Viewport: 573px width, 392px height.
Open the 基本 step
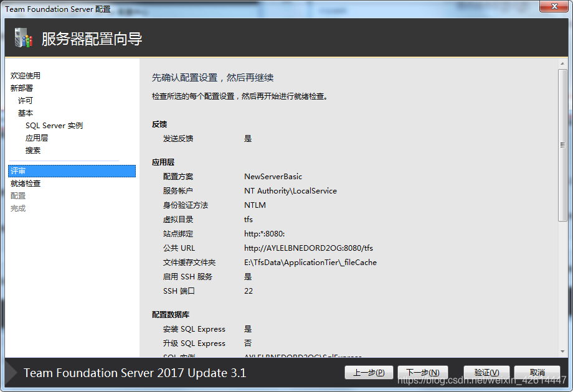(26, 113)
